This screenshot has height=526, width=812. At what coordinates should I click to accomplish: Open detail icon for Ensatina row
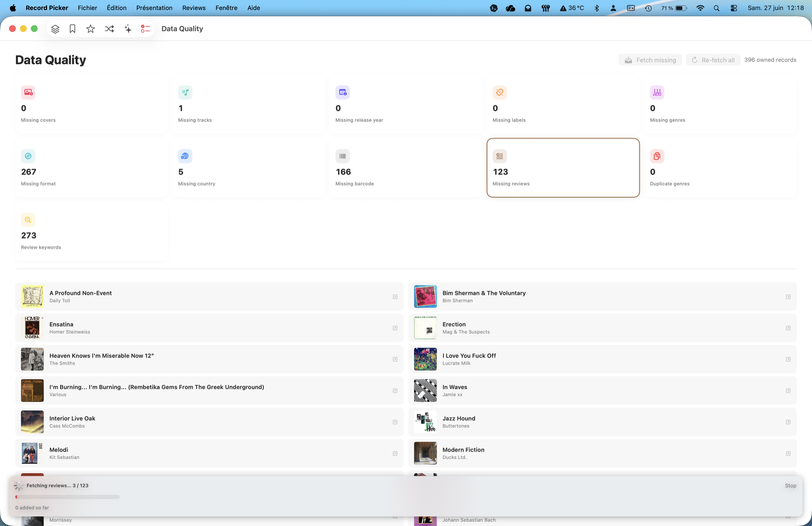click(x=395, y=328)
